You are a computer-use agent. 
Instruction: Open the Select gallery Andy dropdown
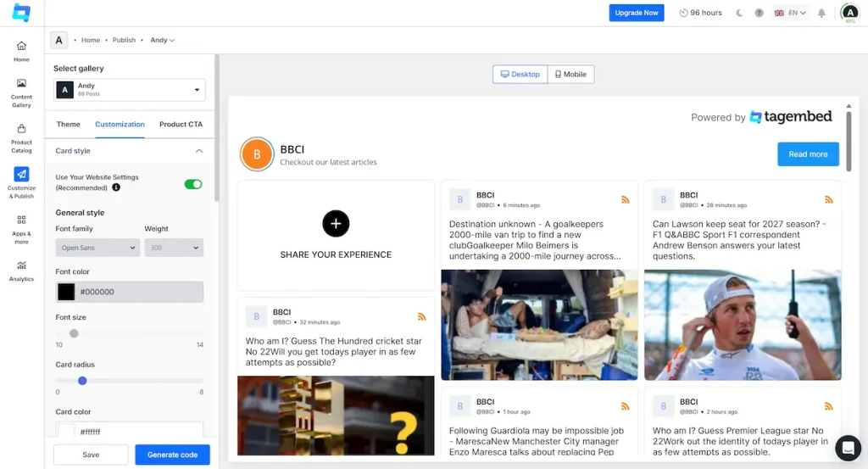tap(130, 90)
